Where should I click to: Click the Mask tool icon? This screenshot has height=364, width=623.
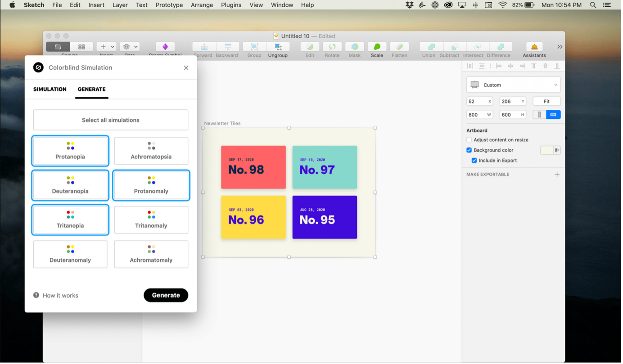356,47
